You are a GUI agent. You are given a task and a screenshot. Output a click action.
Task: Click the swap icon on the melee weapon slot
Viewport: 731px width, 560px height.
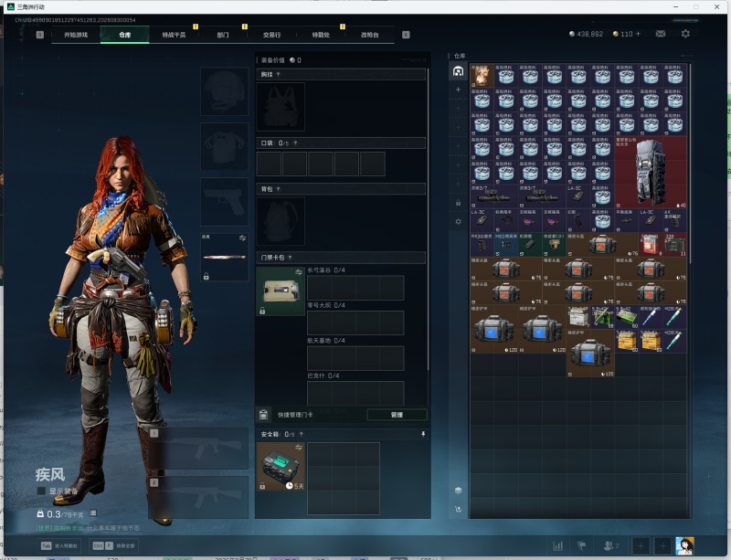pos(242,238)
